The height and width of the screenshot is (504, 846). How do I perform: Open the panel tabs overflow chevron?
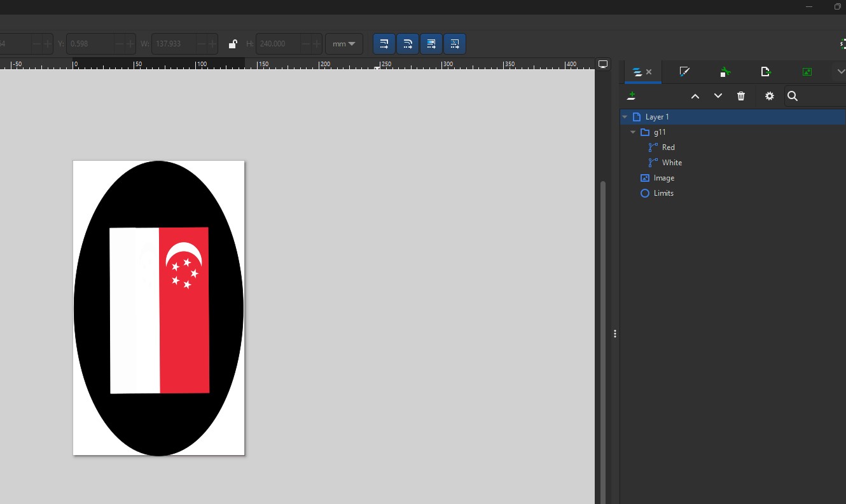pos(840,72)
